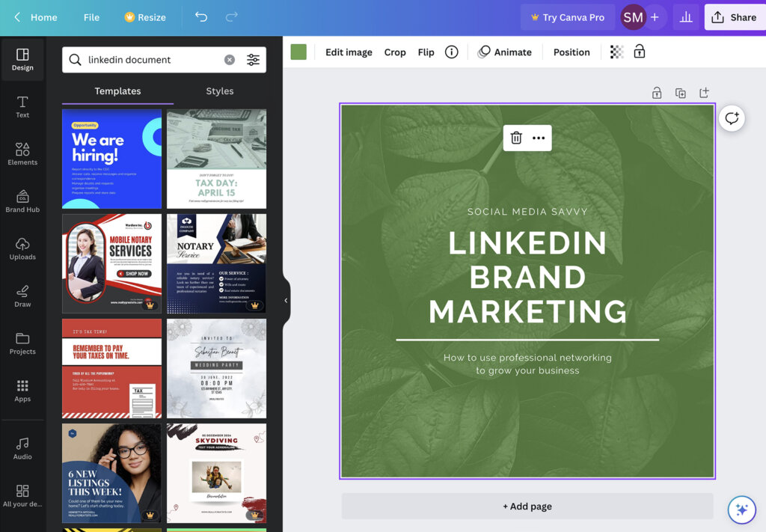Screen dimensions: 766x532
Task: Collapse the templates panel with the chevron
Action: (285, 300)
